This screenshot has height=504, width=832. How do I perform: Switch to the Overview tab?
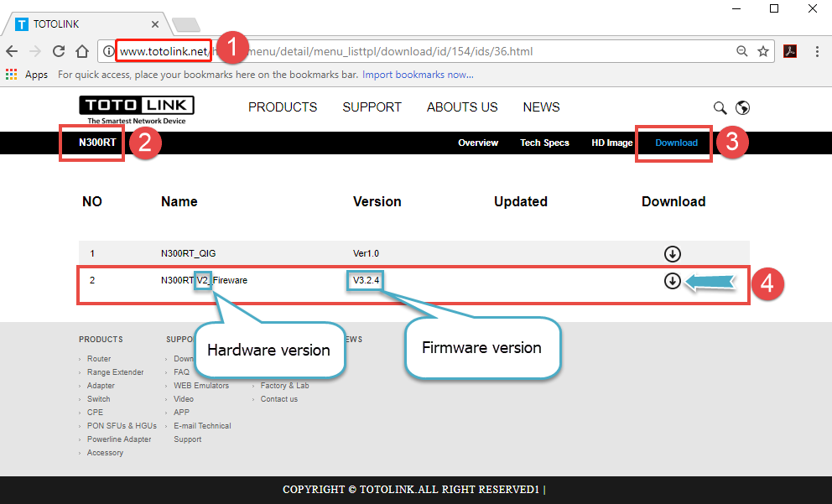(x=478, y=143)
